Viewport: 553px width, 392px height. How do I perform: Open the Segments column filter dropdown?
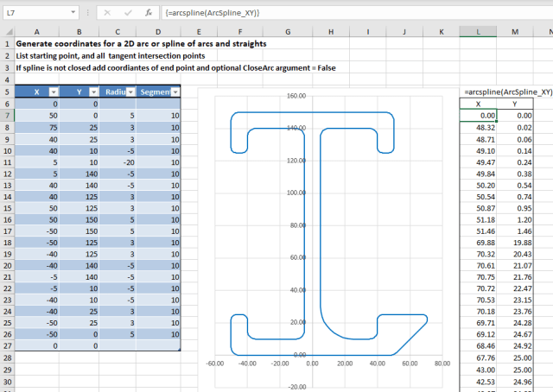click(175, 91)
